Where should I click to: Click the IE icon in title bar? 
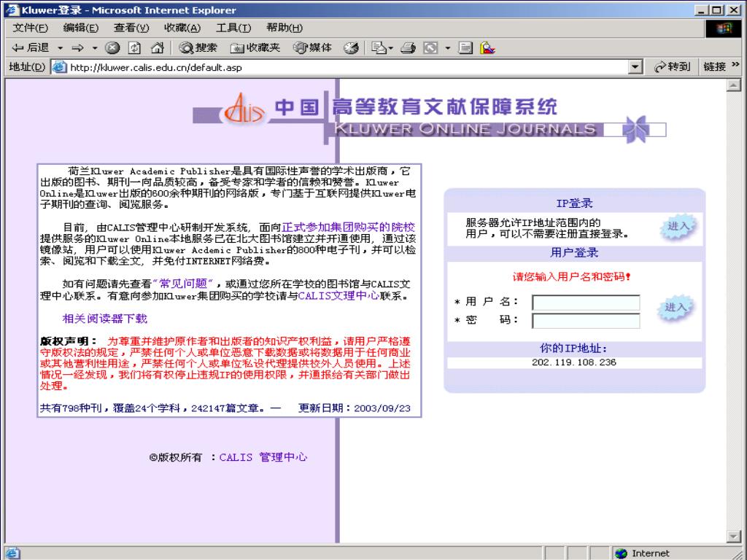click(12, 10)
